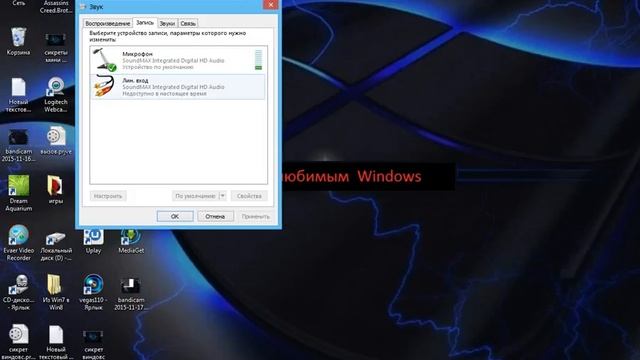Image resolution: width=640 pixels, height=360 pixels.
Task: Expand the По умолчанию dropdown arrow
Action: pos(223,196)
